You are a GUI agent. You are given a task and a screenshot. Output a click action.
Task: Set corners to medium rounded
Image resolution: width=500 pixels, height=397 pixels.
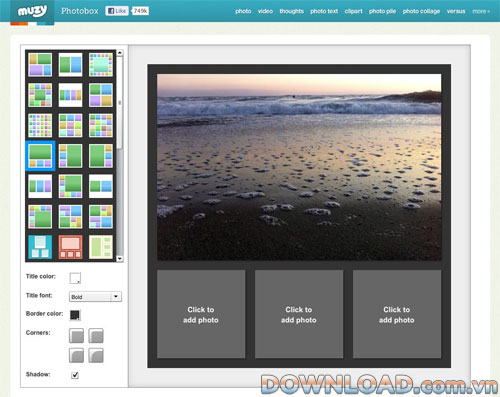[76, 355]
